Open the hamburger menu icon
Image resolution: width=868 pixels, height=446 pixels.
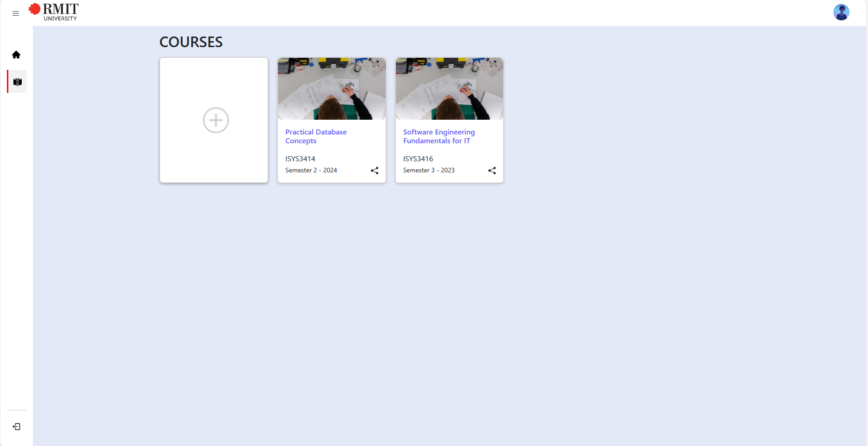(16, 13)
